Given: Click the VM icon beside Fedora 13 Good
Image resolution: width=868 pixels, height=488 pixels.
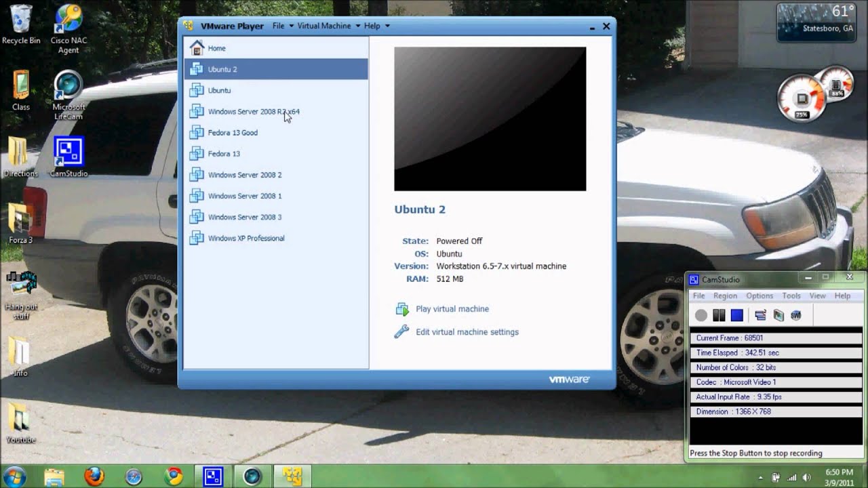Looking at the screenshot, I should (x=197, y=132).
